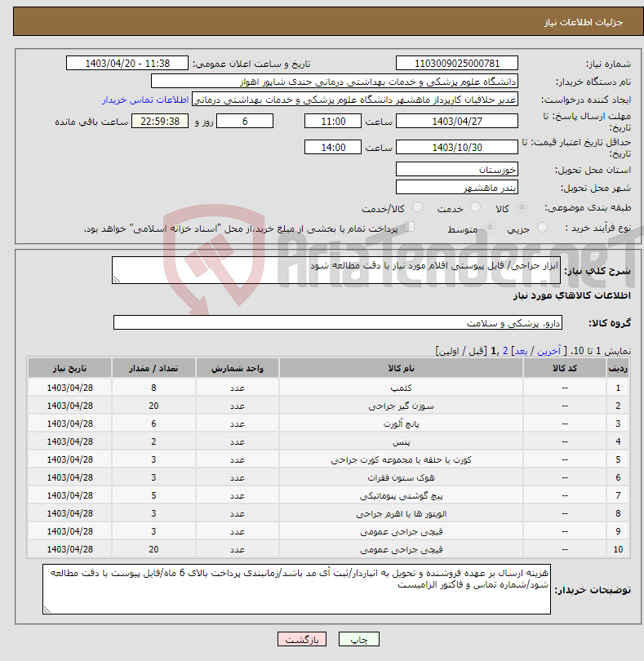
Task: Toggle the اسناد خزانه اسلامی payment checkbox
Action: [x=409, y=227]
